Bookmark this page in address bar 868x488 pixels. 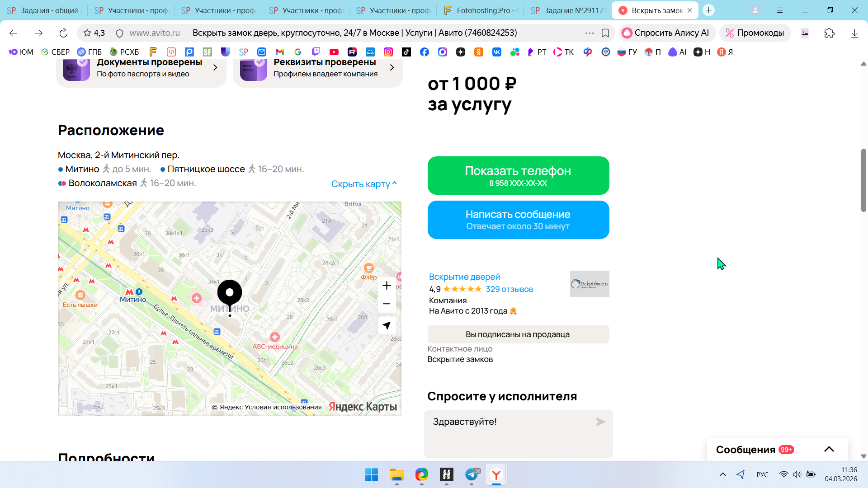pos(605,33)
